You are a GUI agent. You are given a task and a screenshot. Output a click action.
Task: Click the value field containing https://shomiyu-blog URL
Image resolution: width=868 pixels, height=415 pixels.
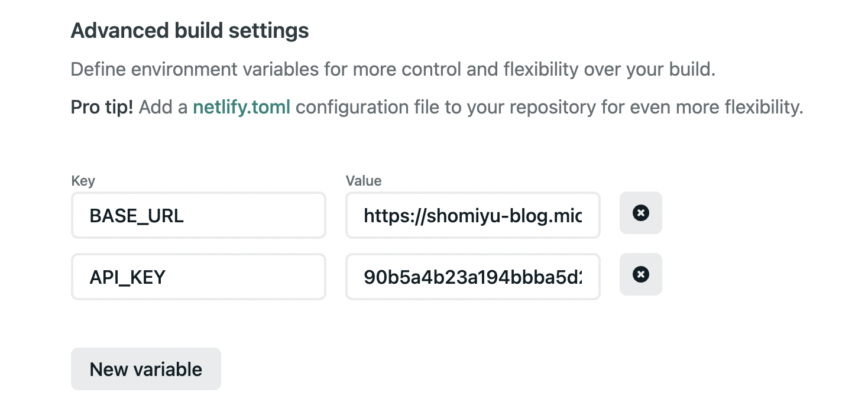pos(472,216)
